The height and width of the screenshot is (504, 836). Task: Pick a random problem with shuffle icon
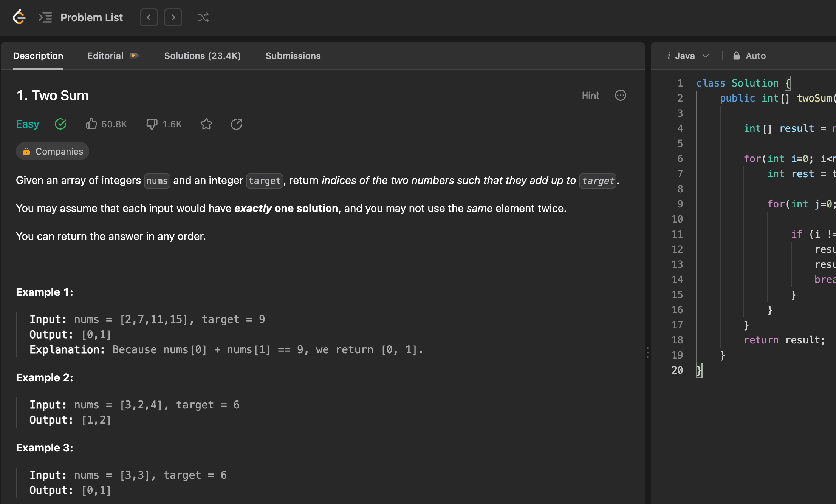203,17
